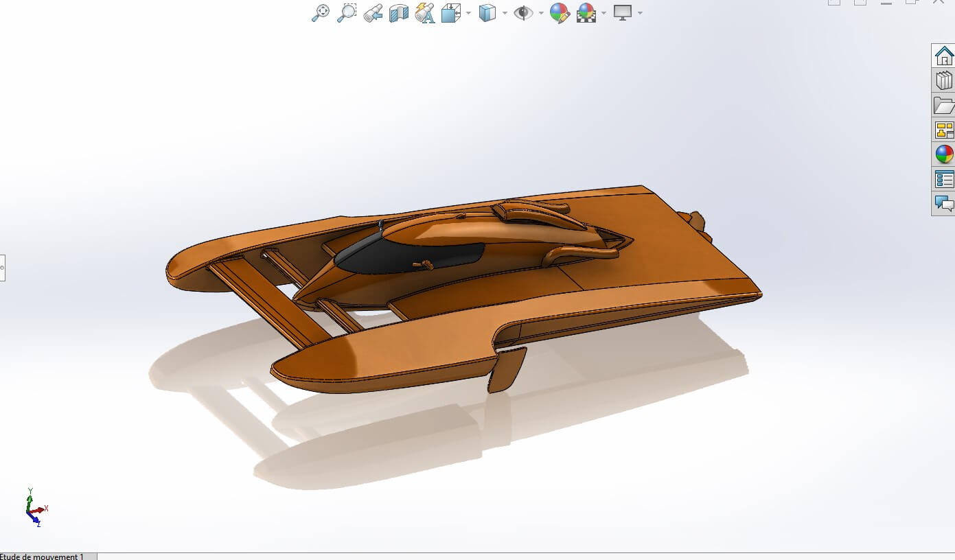
Task: Click the View Orientation cube icon
Action: (x=451, y=13)
